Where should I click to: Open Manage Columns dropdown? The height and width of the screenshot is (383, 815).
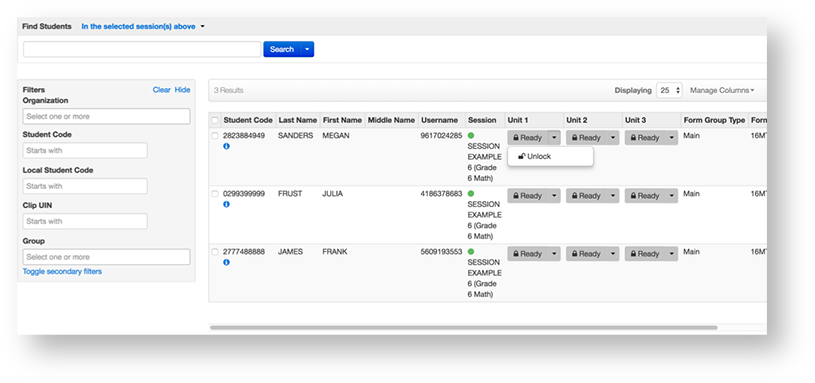(722, 90)
